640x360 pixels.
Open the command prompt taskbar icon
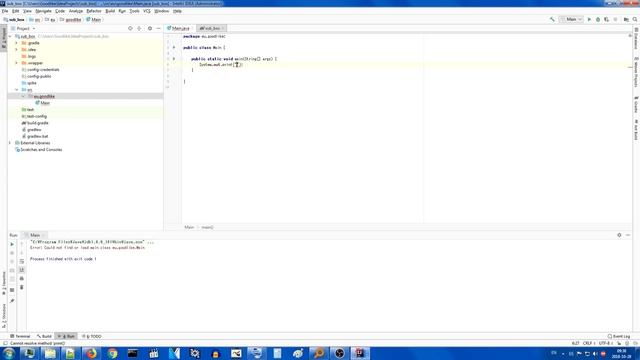coord(133,353)
